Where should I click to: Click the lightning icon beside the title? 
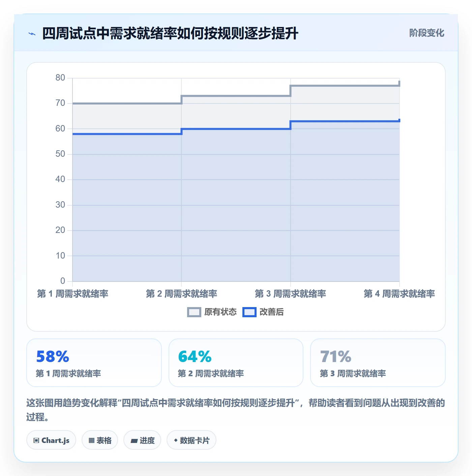(32, 34)
